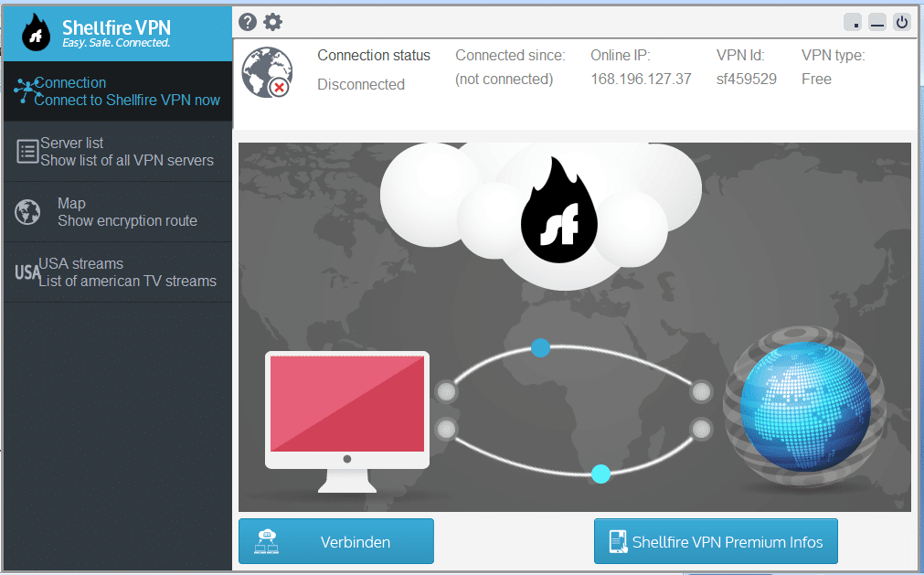This screenshot has height=575, width=924.
Task: Click the blue dot on upper route
Action: point(540,347)
